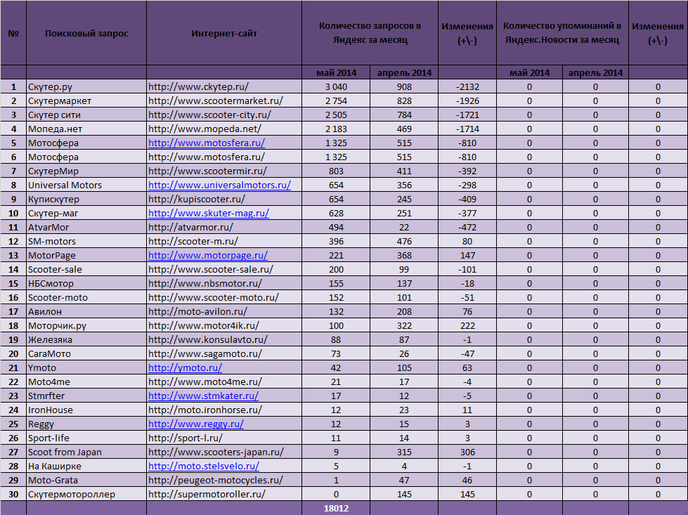
Task: Open the stmkater.ru hyperlink
Action: click(x=203, y=396)
